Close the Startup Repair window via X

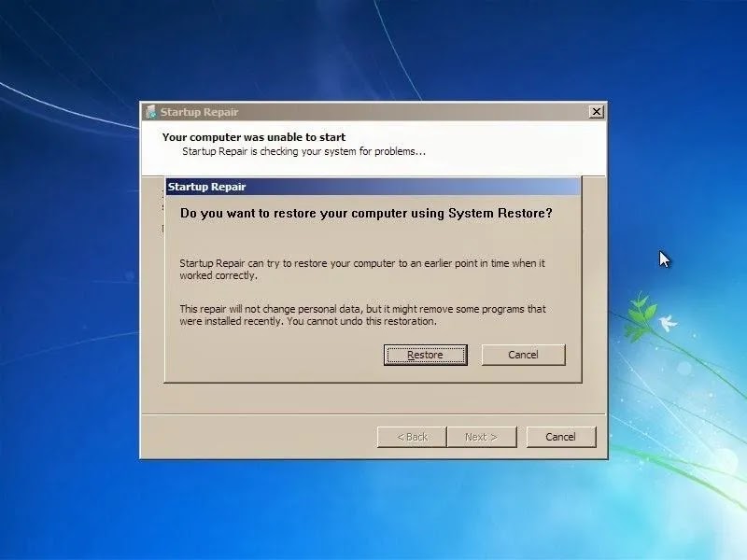click(596, 112)
